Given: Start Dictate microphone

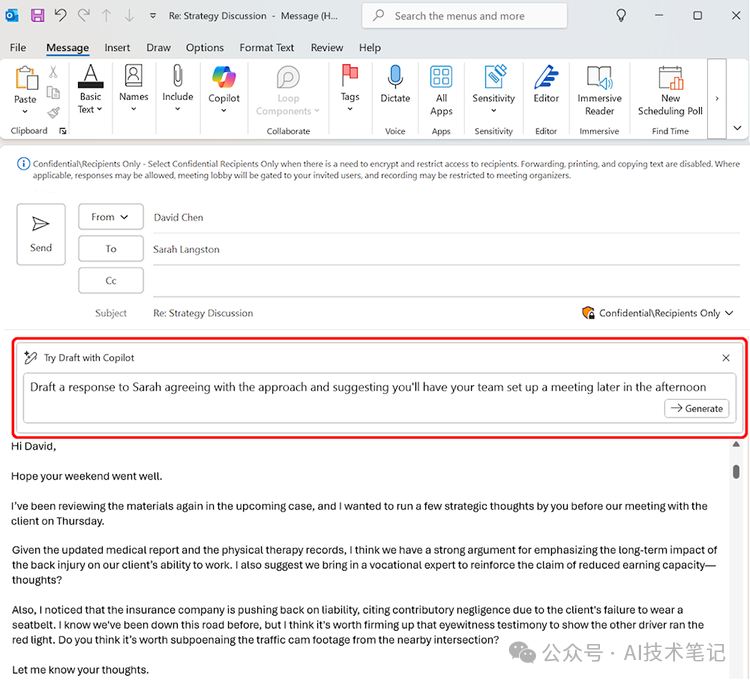Looking at the screenshot, I should pyautogui.click(x=395, y=84).
